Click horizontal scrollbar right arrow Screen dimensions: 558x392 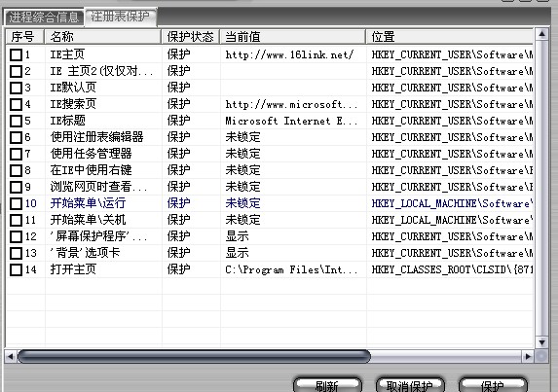click(528, 356)
